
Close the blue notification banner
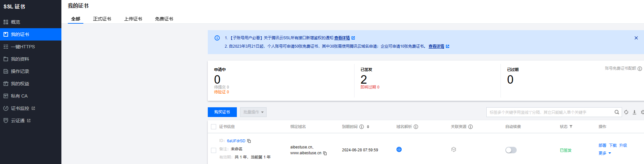(x=636, y=38)
